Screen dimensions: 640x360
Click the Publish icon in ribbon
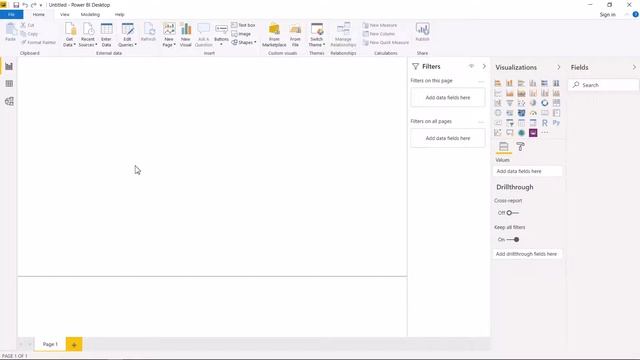422,32
